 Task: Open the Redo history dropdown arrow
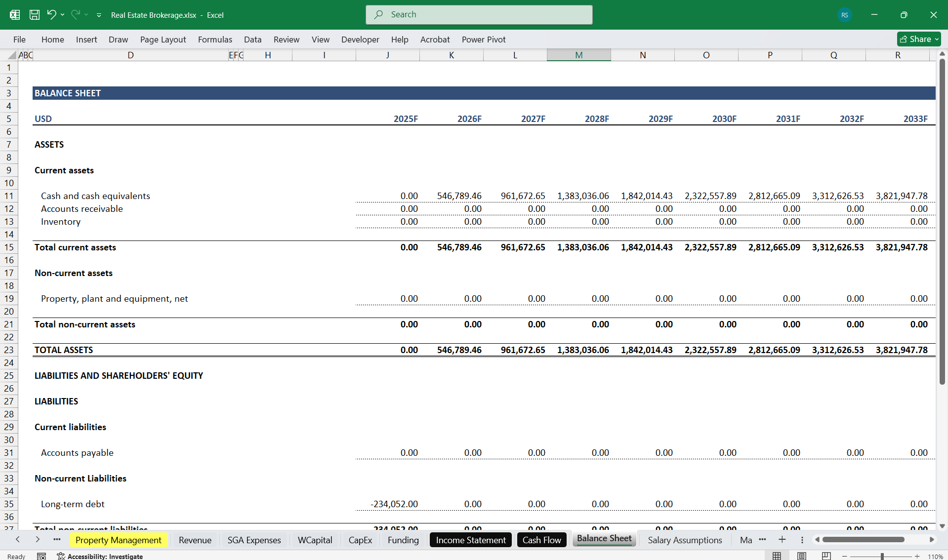click(x=86, y=15)
